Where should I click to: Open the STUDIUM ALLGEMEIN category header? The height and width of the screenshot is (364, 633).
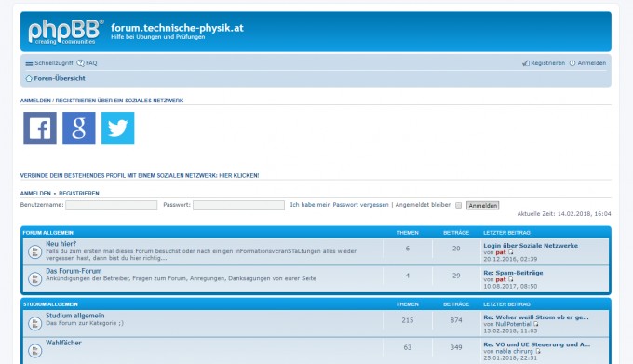pos(50,304)
